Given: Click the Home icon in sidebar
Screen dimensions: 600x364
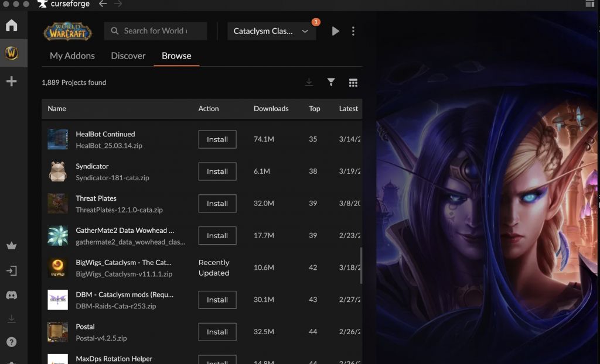Looking at the screenshot, I should coord(11,26).
